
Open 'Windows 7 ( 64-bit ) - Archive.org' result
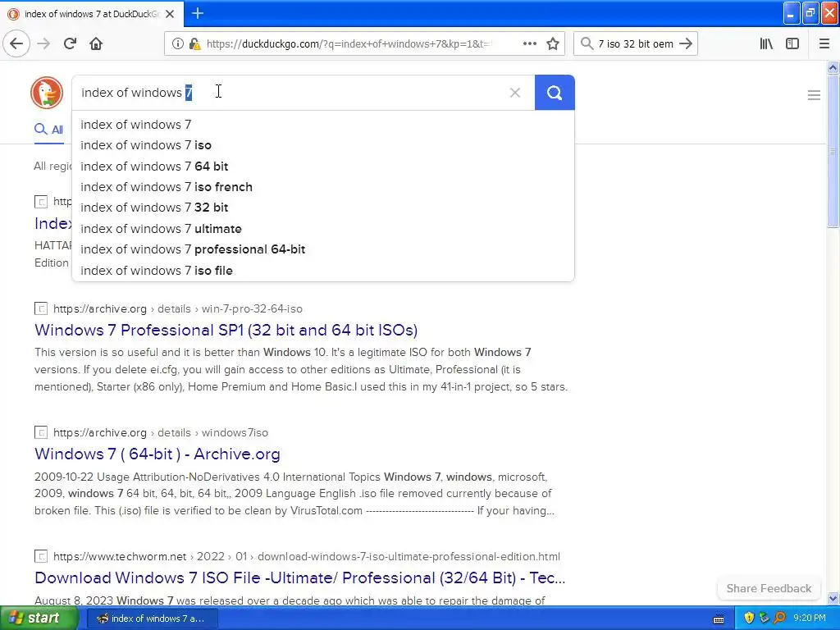click(x=157, y=454)
